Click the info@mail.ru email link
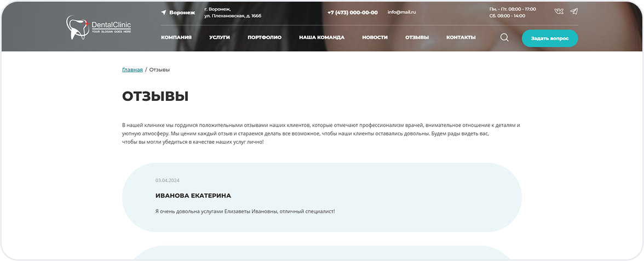The height and width of the screenshot is (261, 644). tap(401, 12)
